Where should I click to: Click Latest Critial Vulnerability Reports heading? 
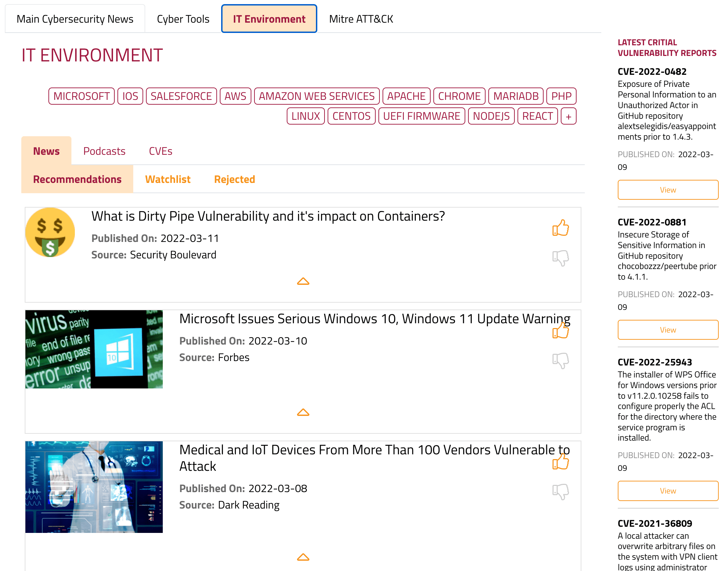coord(667,48)
